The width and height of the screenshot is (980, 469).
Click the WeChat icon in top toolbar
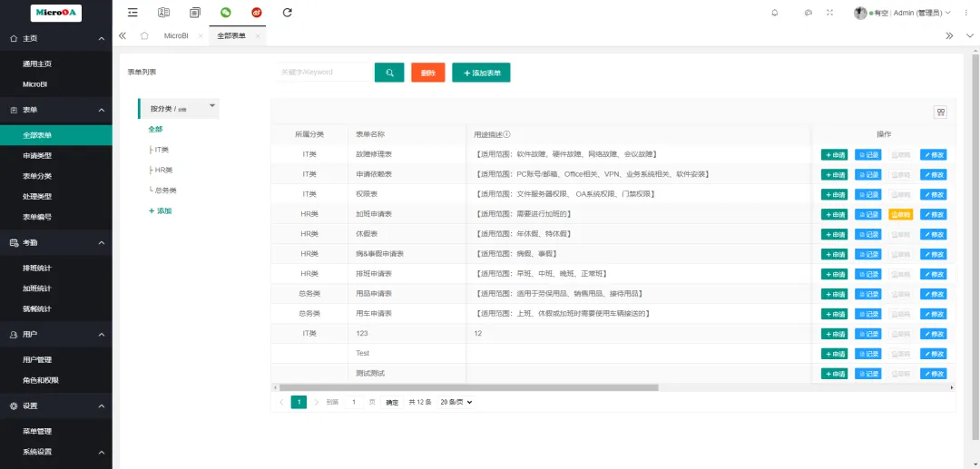(x=225, y=13)
